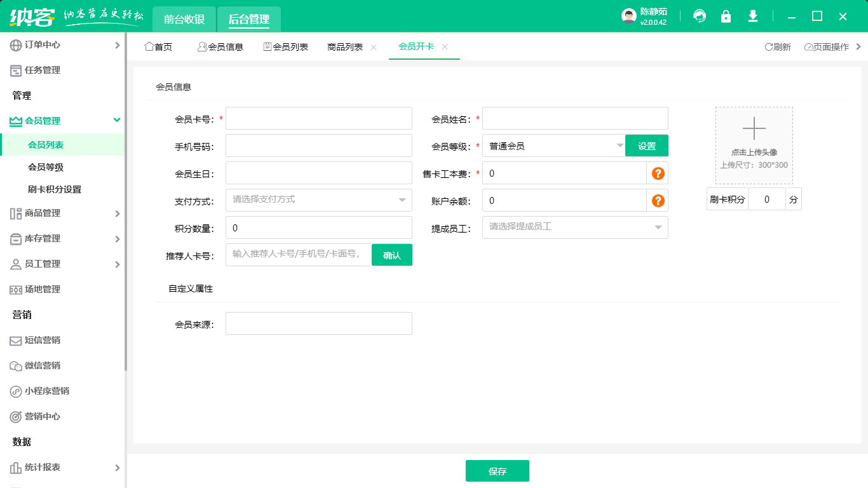Click the 账户余额 input field
Screen dimensions: 868x488
click(x=565, y=200)
